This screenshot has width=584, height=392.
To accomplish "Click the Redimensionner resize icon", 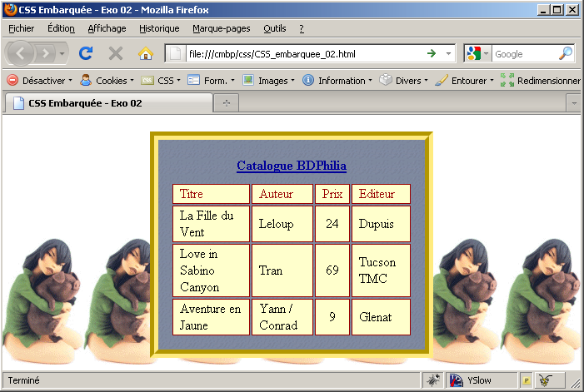I will (507, 80).
